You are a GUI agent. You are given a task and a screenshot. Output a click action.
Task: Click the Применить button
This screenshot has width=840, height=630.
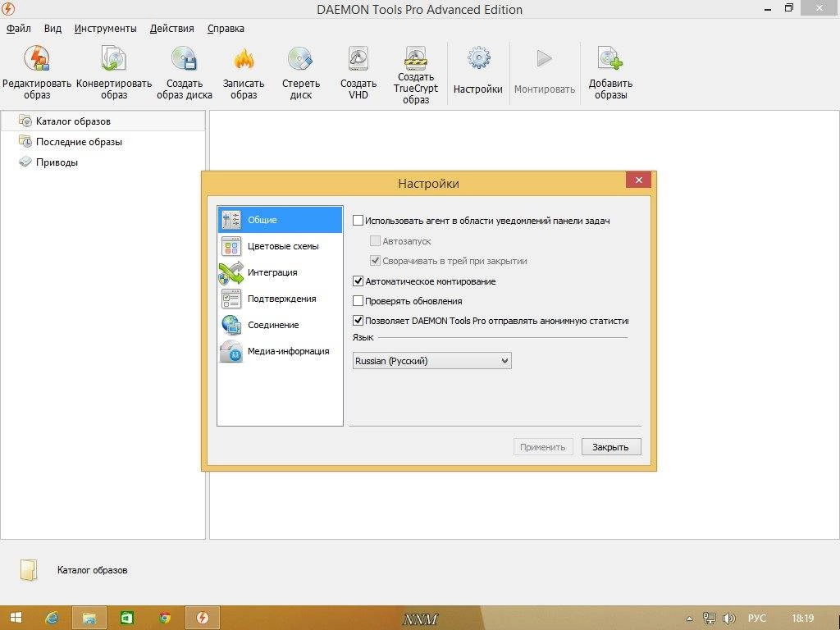543,447
